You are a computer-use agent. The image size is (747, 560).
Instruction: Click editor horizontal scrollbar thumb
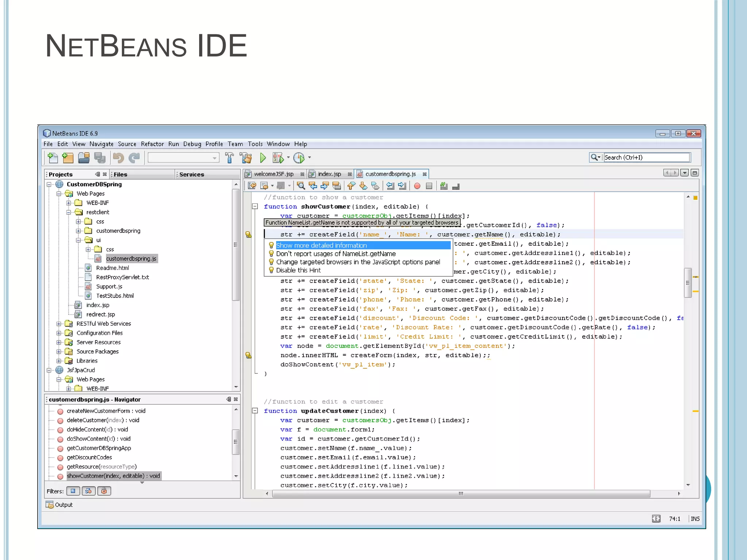click(461, 494)
